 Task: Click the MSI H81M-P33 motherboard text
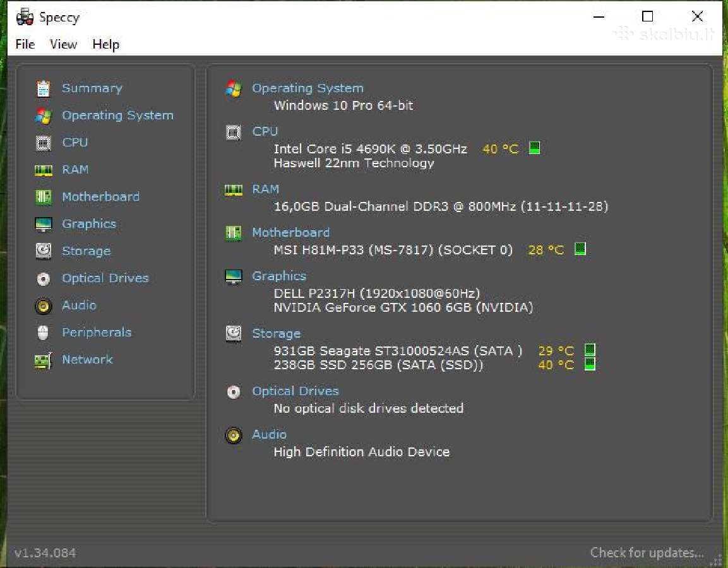(x=393, y=250)
